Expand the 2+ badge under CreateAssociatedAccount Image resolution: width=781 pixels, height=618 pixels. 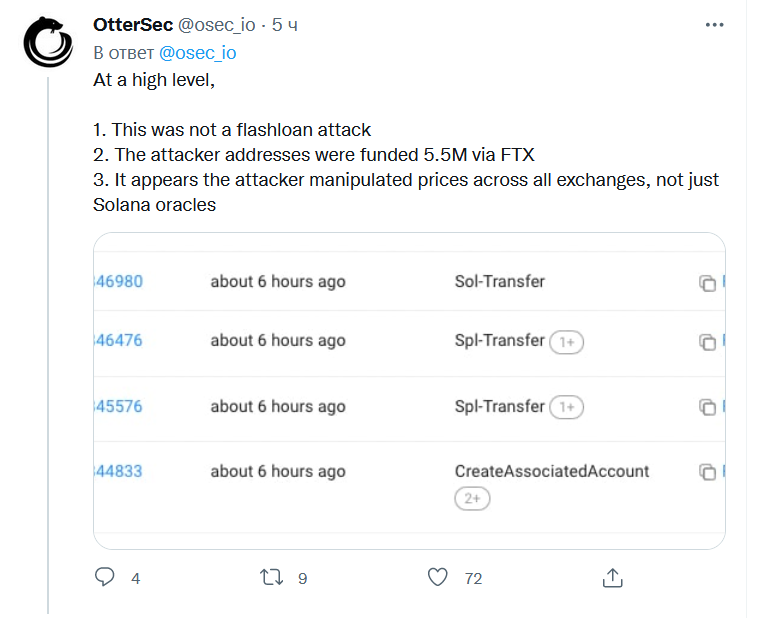(x=472, y=498)
